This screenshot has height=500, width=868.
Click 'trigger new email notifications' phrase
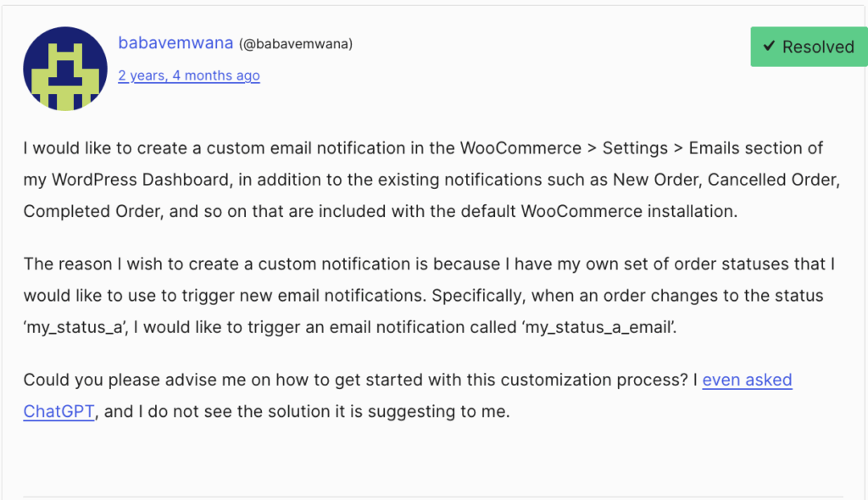(x=264, y=297)
